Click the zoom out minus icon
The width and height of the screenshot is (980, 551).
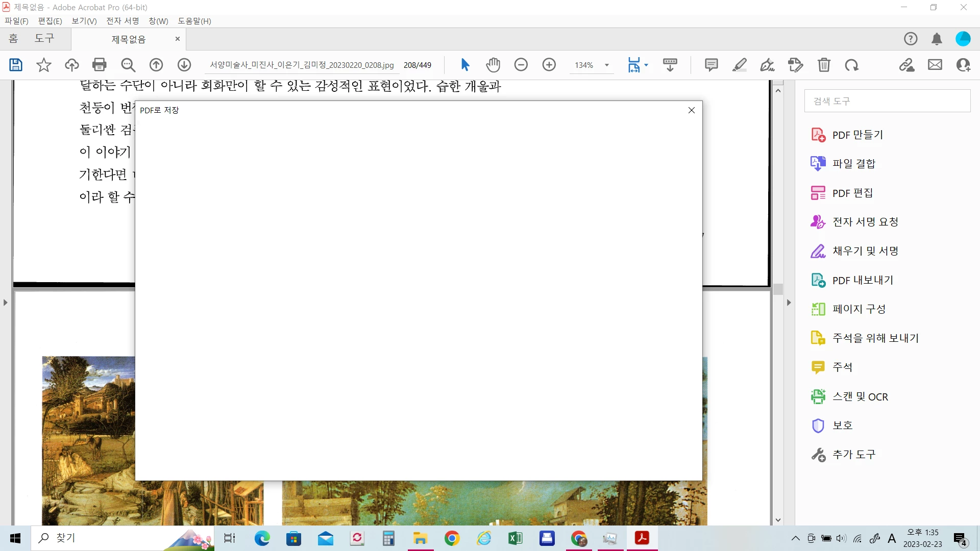pos(521,65)
